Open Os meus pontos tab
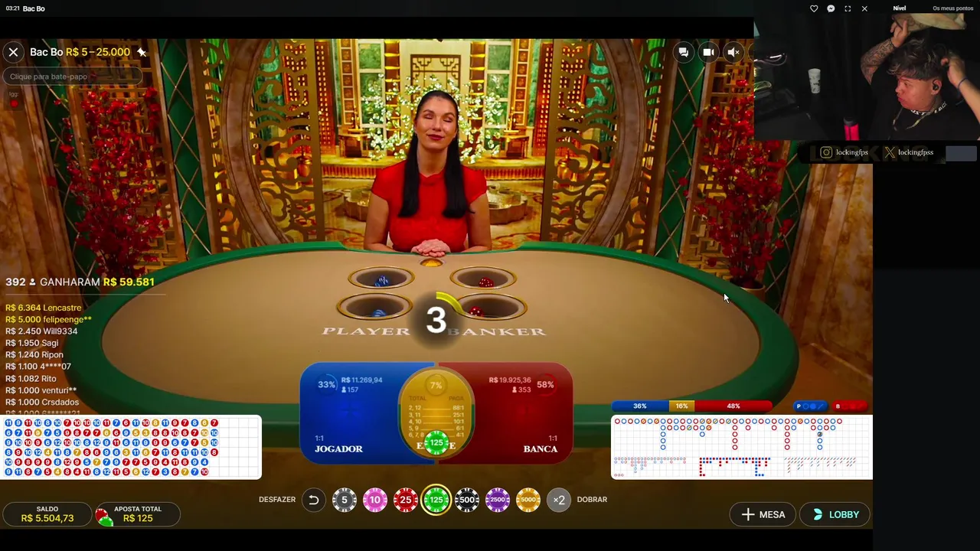 click(x=952, y=8)
